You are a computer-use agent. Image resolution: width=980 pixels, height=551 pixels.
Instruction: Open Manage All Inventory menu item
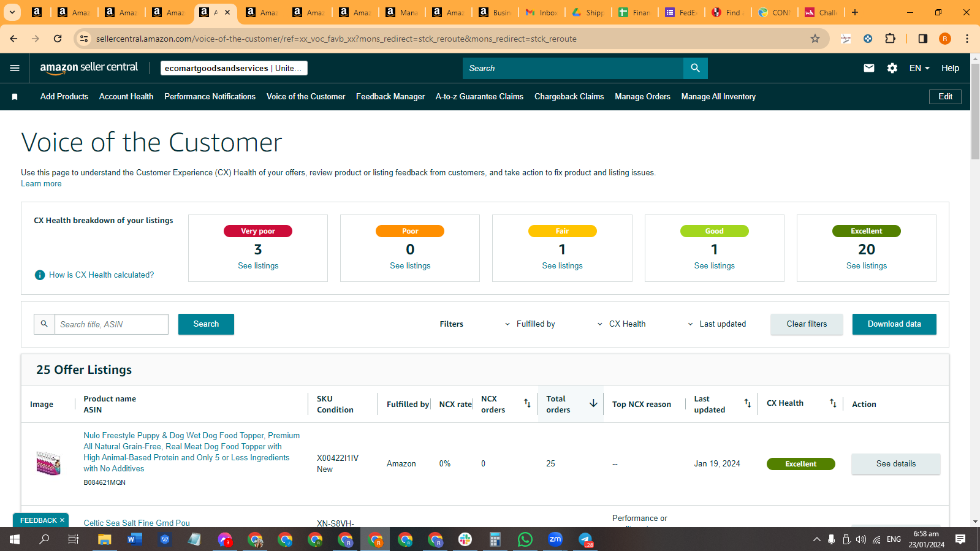718,97
